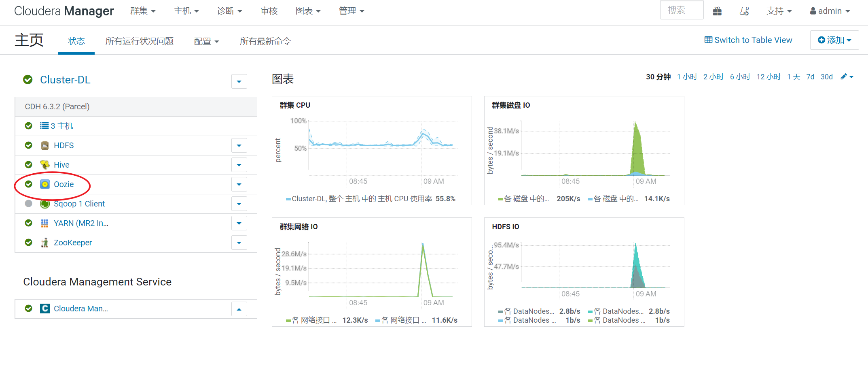Open the Cluster-DL cluster link
Image resolution: width=868 pixels, height=381 pixels.
[65, 79]
